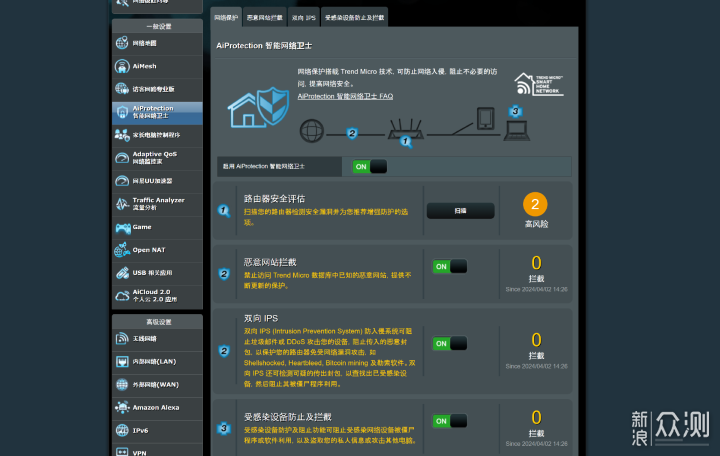Click the 高级设置 section header
Screen dimensions: 720x456
(x=158, y=322)
